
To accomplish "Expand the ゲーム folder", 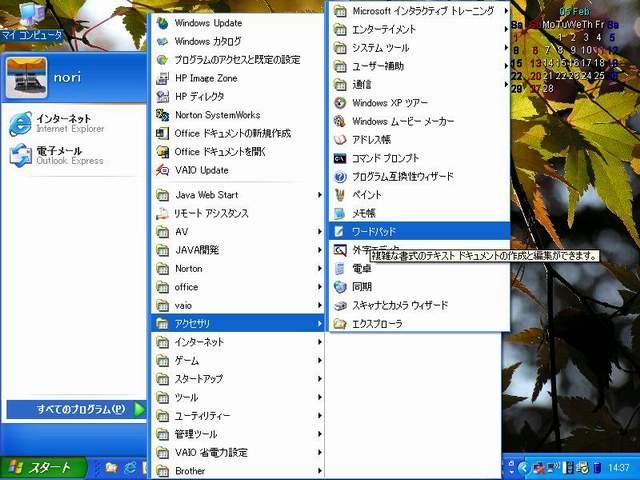I will click(238, 360).
